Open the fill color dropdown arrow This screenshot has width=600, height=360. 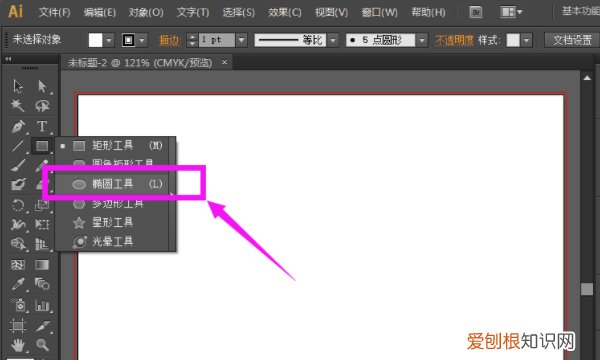click(x=109, y=40)
